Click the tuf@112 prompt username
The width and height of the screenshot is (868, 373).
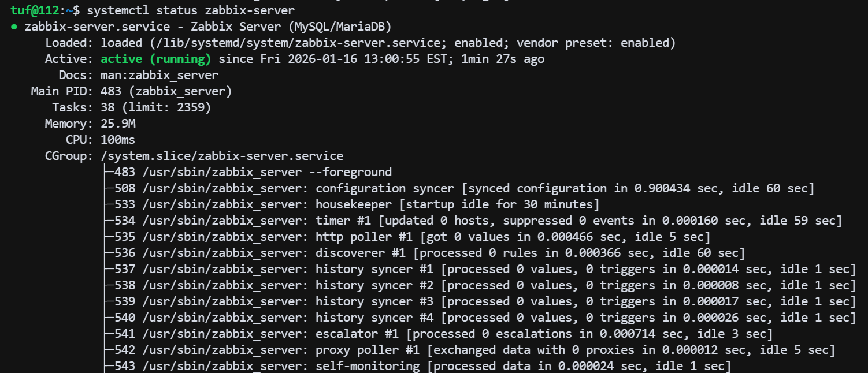tap(38, 10)
